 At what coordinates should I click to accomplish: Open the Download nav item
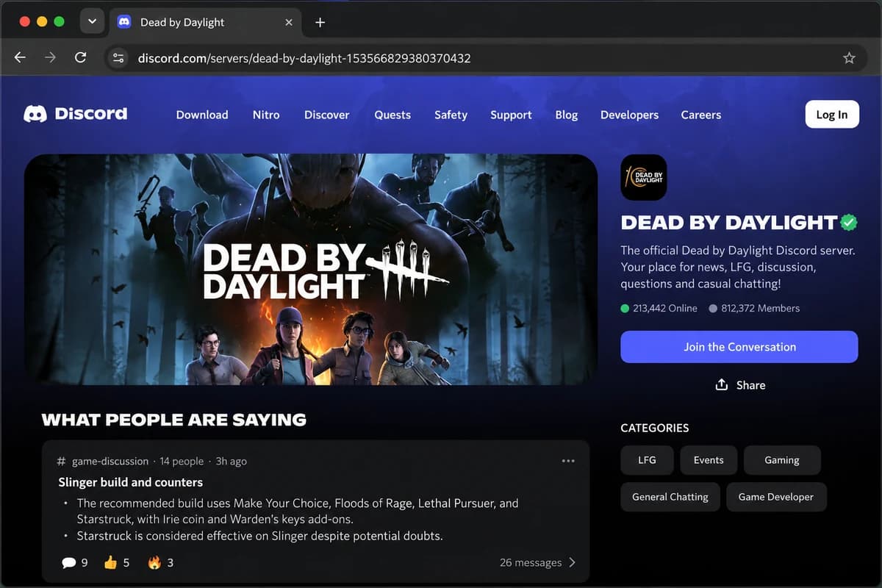(x=202, y=115)
